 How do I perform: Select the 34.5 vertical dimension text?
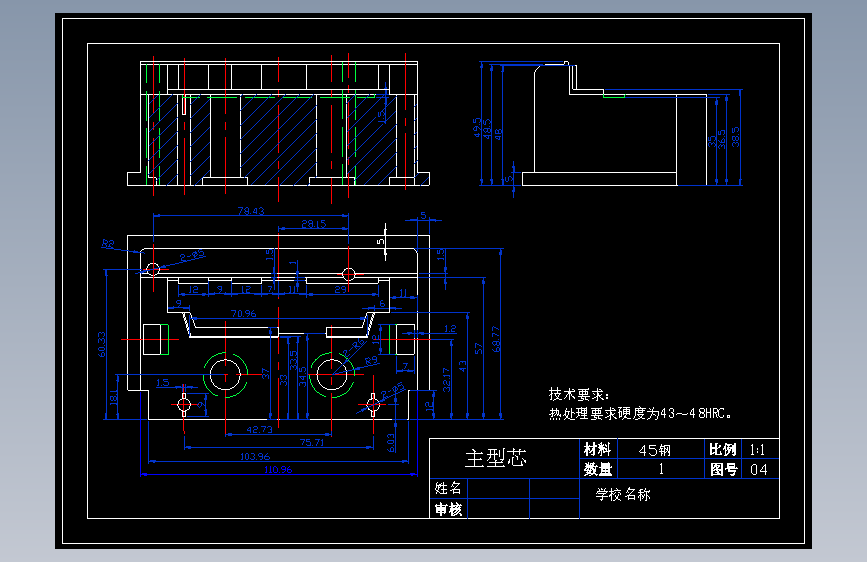(302, 377)
